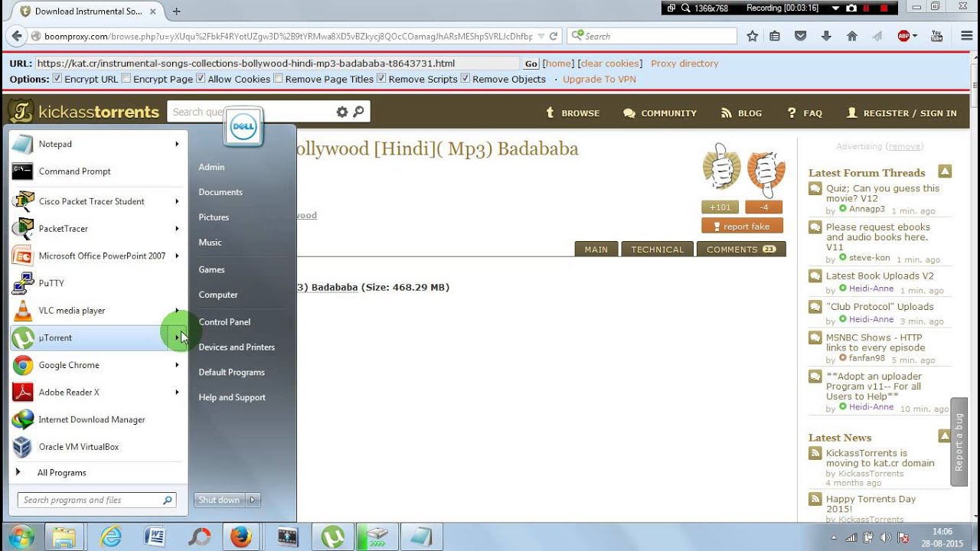Go back with the Firefox back arrow

(16, 36)
